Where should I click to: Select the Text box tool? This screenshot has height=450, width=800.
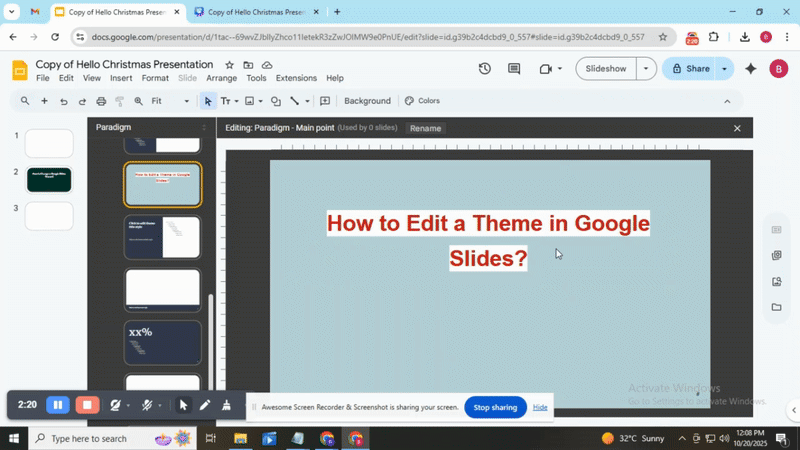[225, 101]
